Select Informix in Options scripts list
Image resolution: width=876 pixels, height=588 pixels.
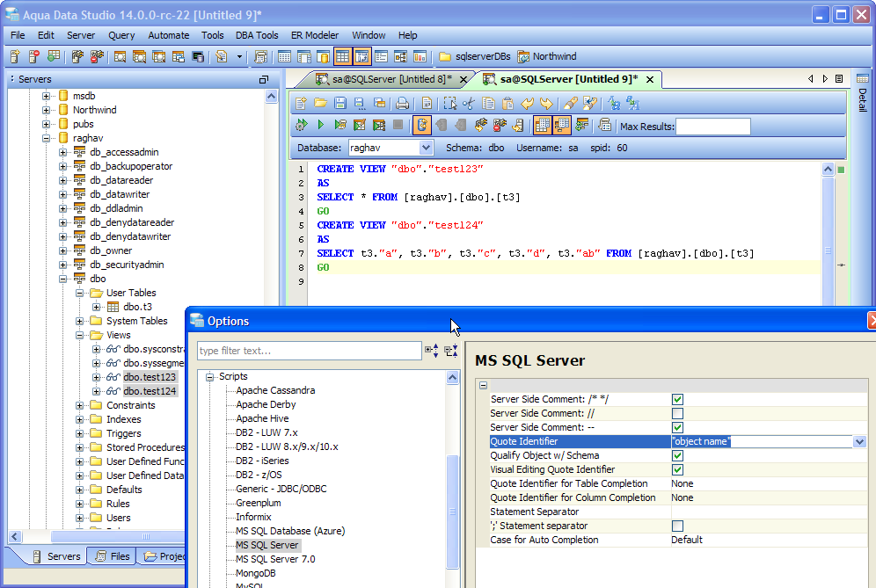click(253, 517)
